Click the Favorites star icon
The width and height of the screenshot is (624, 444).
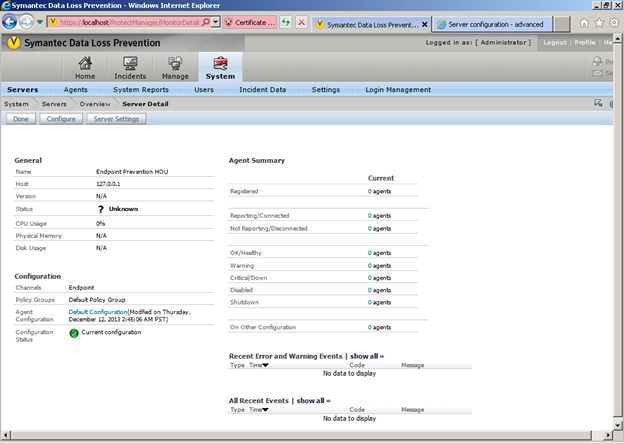(x=600, y=22)
